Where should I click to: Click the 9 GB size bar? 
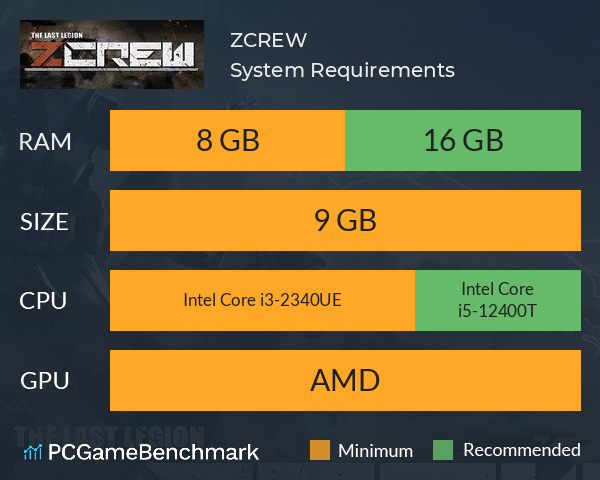coord(345,220)
